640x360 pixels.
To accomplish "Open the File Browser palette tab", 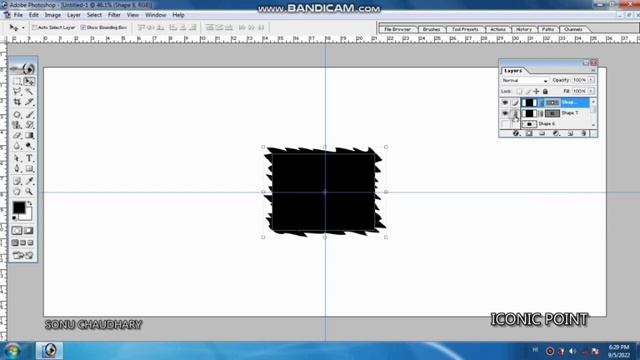I will pos(398,29).
